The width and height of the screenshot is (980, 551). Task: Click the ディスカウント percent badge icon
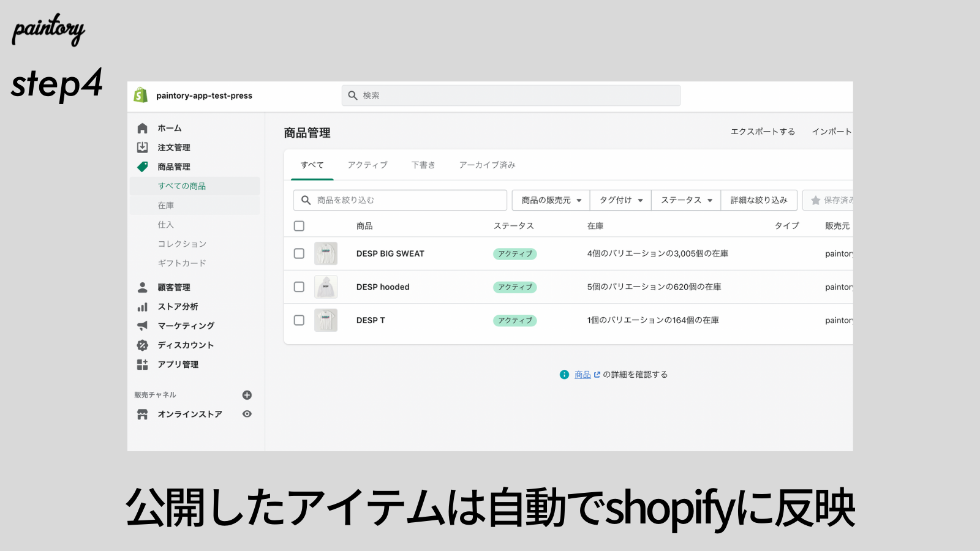coord(142,345)
